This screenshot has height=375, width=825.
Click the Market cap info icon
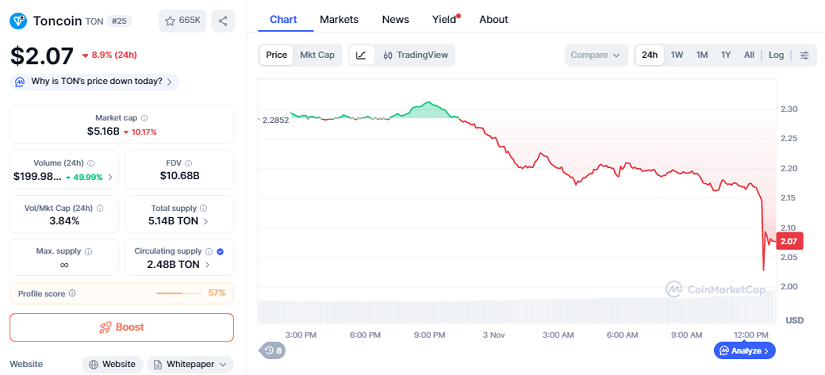(145, 118)
